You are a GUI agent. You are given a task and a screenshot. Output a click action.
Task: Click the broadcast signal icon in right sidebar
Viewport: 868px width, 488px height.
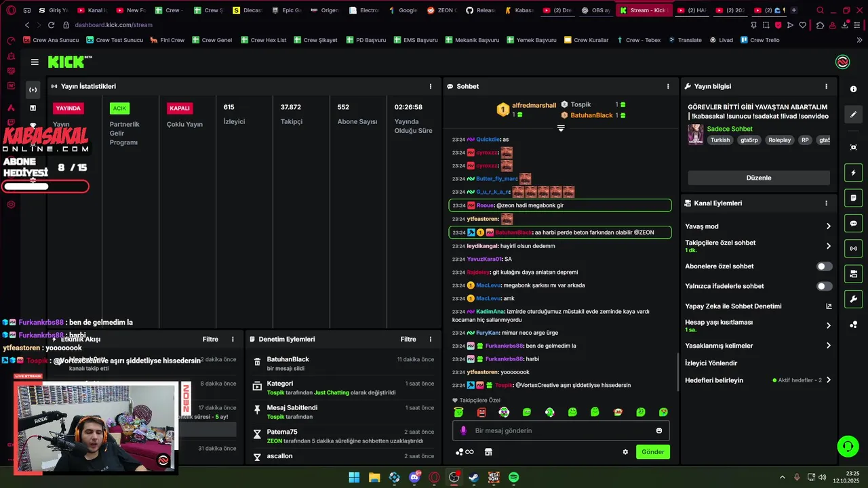tap(853, 248)
